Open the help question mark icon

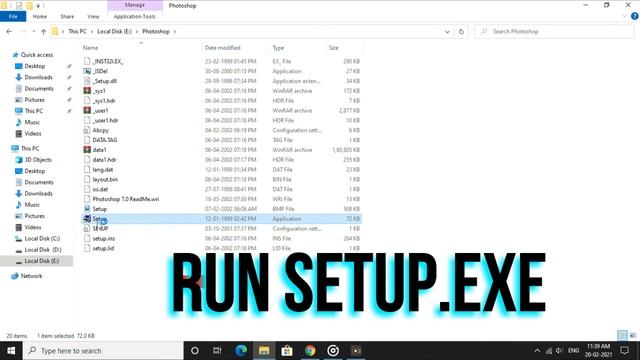coord(635,16)
